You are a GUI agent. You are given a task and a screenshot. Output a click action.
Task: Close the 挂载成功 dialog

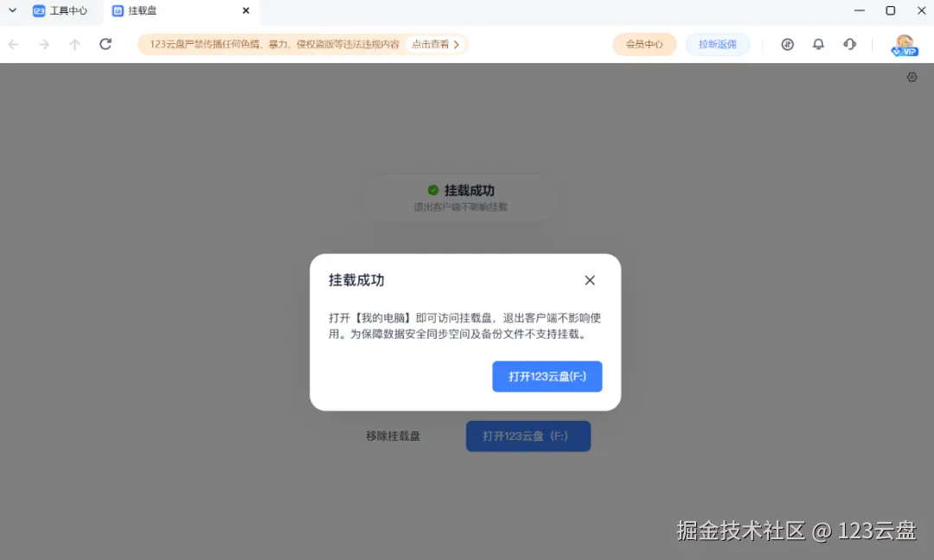(x=590, y=280)
